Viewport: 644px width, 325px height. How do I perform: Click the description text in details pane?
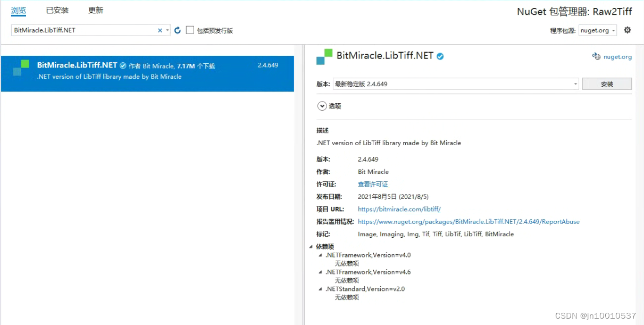coord(389,143)
